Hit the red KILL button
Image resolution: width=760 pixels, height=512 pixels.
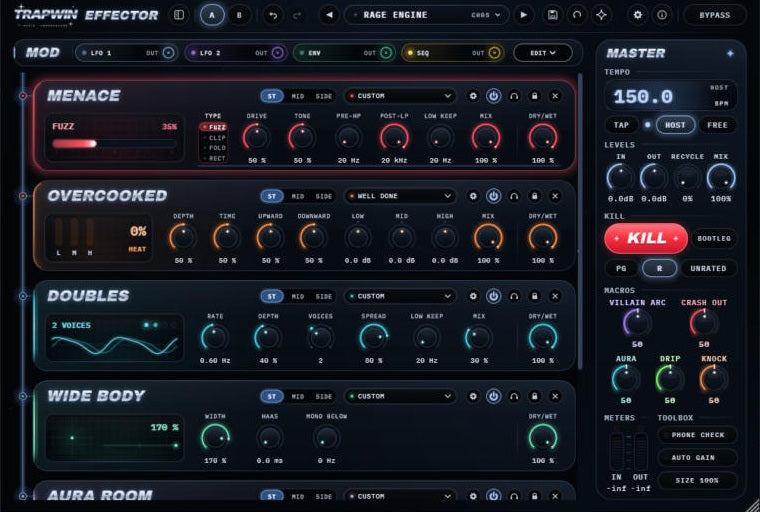[646, 238]
